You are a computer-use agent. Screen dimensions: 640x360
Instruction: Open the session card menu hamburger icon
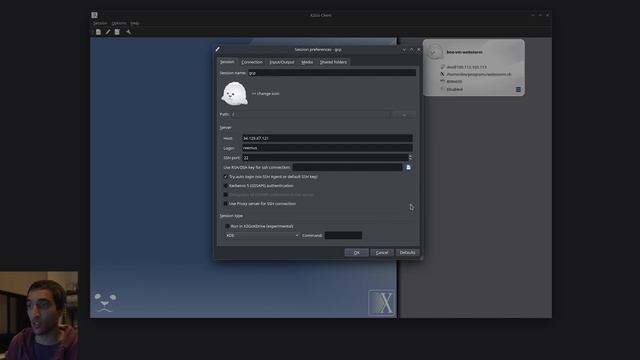tap(518, 89)
